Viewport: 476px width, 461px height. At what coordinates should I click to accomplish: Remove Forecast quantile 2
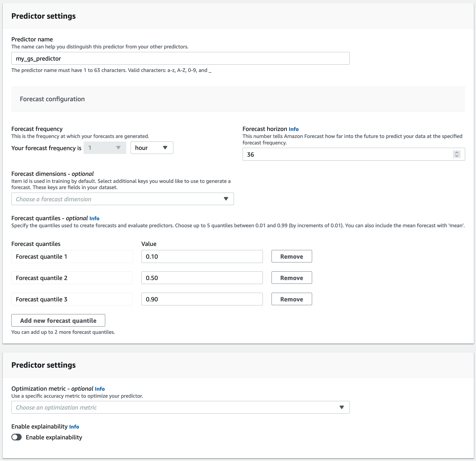pos(291,278)
